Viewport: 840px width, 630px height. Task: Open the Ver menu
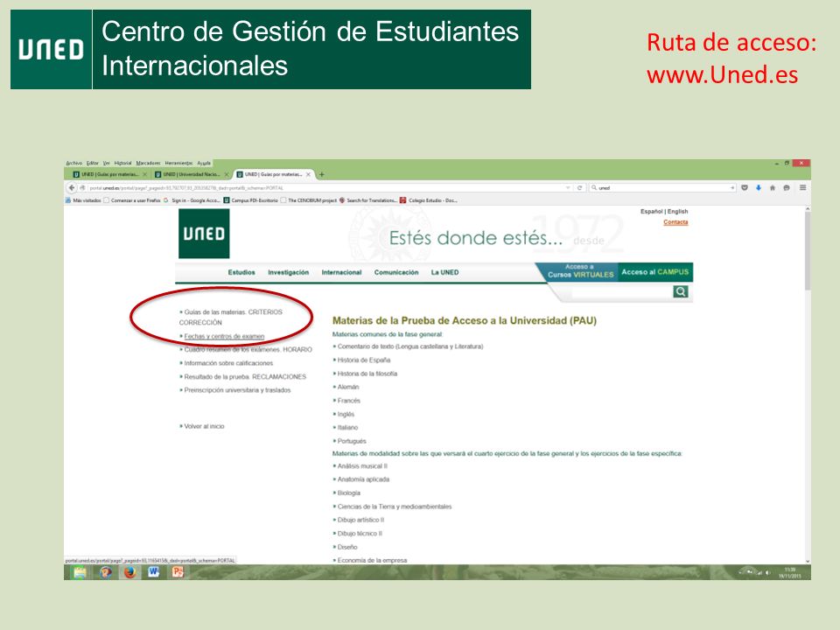pos(106,163)
